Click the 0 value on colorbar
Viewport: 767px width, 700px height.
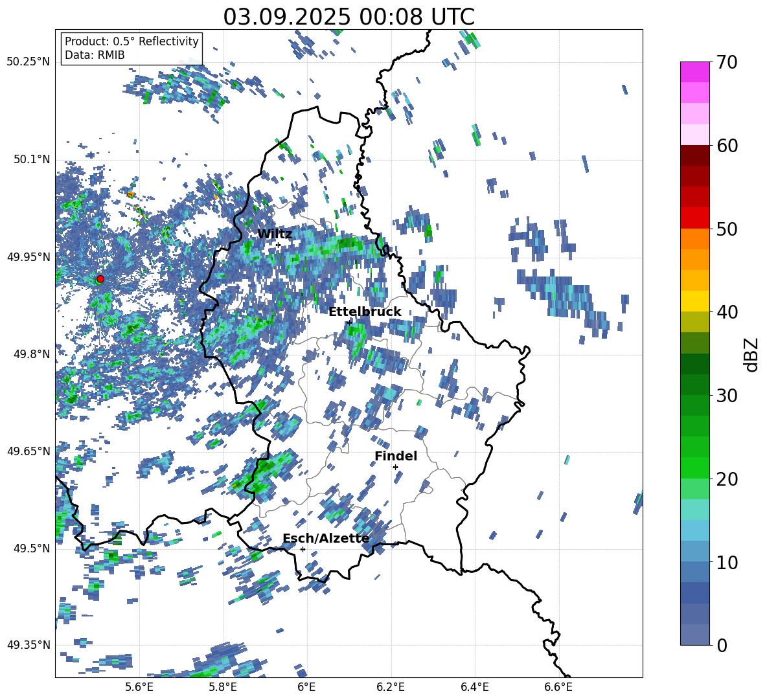point(722,645)
